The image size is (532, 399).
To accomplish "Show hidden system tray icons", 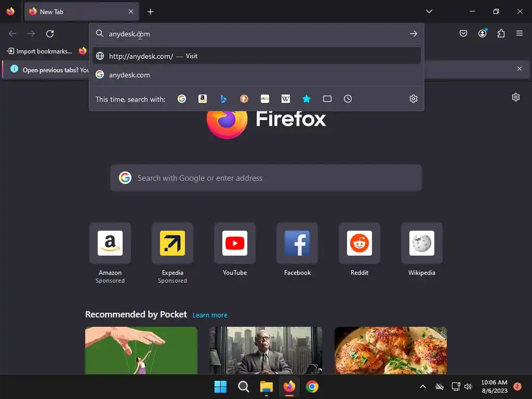I will click(x=423, y=387).
